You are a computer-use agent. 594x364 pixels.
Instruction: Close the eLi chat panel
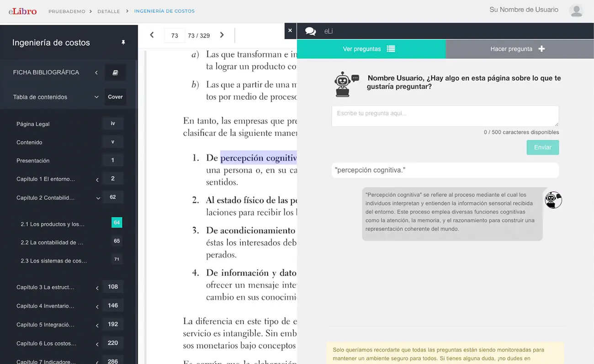pyautogui.click(x=290, y=31)
